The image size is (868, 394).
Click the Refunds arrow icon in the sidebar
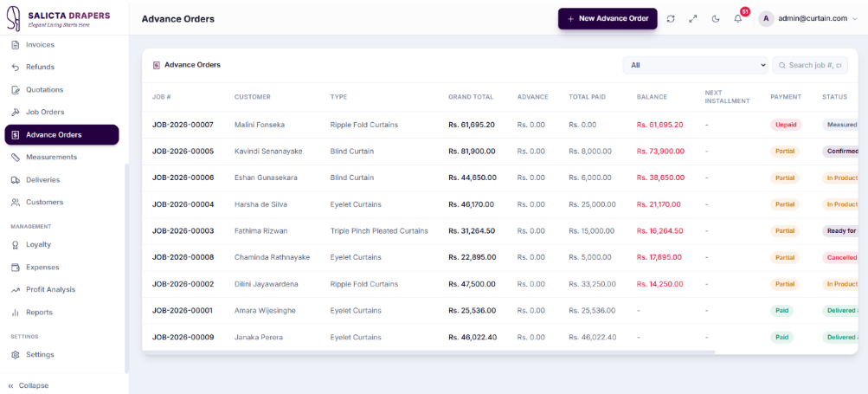pyautogui.click(x=16, y=67)
